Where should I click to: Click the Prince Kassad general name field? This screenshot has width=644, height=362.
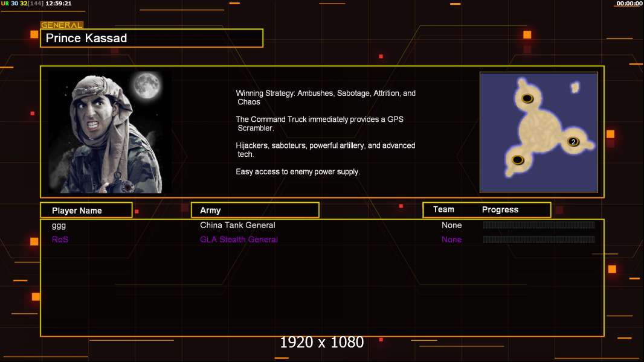[152, 38]
